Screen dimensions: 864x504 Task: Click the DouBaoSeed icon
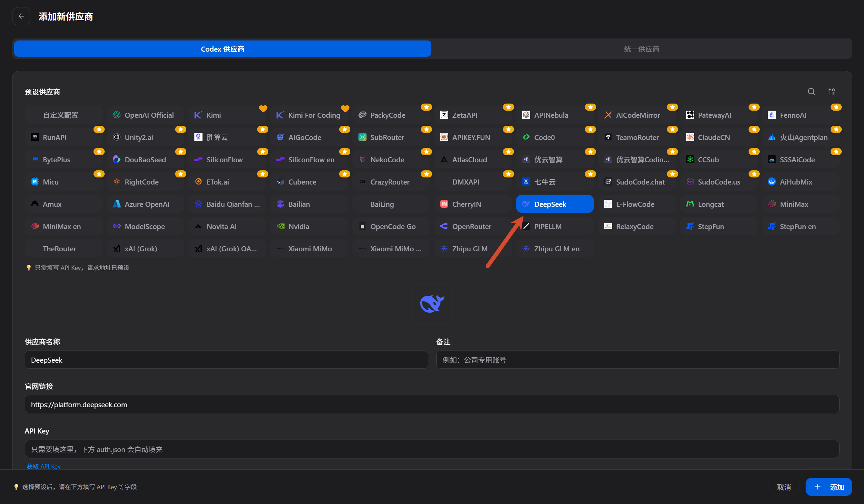(116, 160)
